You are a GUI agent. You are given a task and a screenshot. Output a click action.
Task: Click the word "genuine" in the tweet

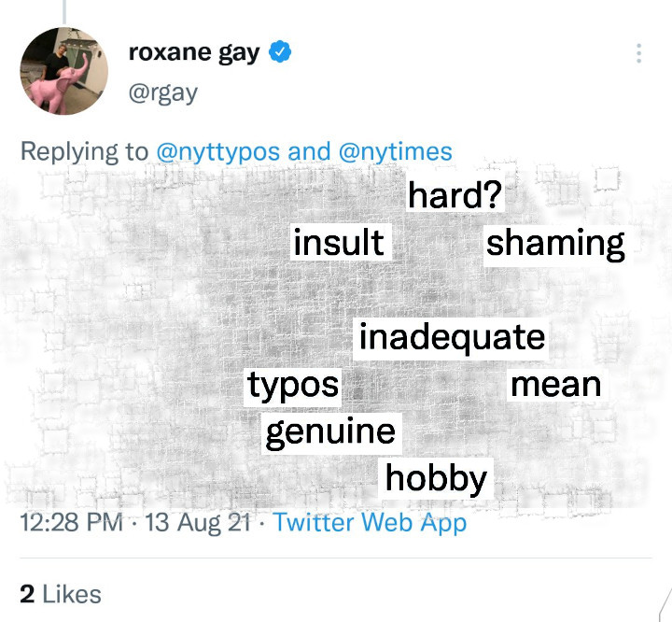[x=330, y=432]
